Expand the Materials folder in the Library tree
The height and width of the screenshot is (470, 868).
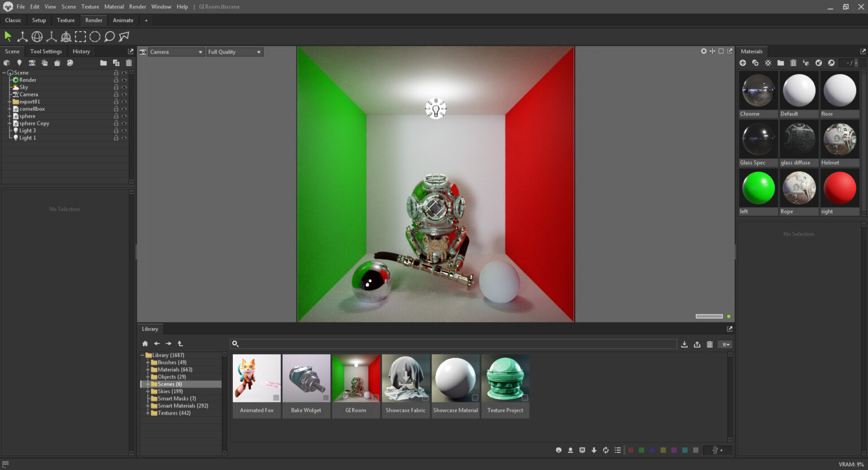pyautogui.click(x=148, y=369)
